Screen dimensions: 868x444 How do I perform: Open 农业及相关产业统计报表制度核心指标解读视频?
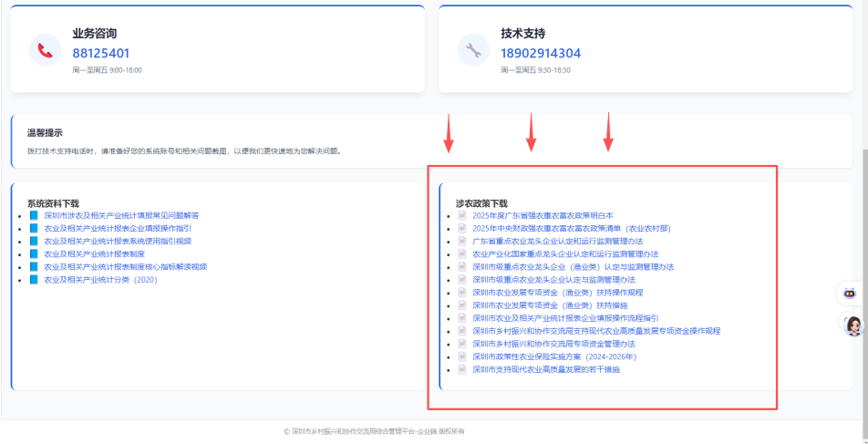coord(126,267)
